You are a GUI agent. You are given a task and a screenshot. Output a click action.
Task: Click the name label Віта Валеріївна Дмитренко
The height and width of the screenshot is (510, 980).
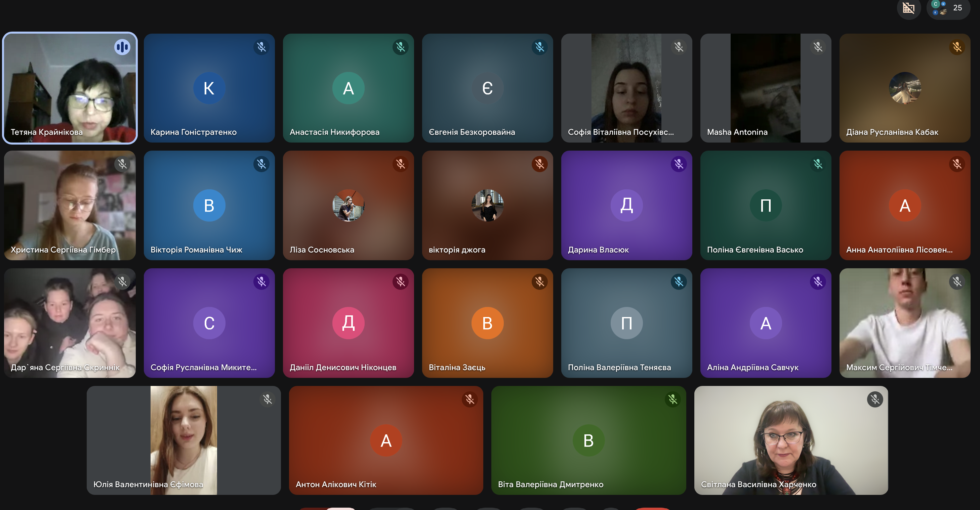coord(550,484)
